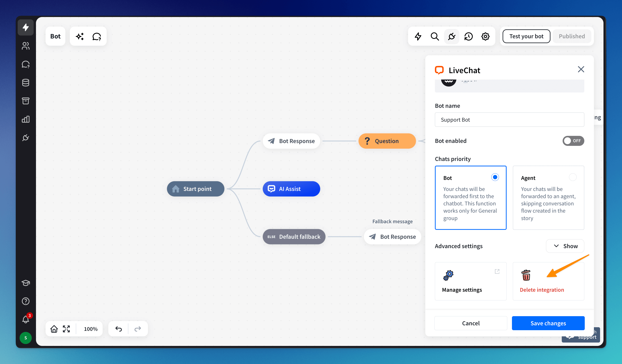The width and height of the screenshot is (622, 364).
Task: Click the AI sparkles icon next to Bot
Action: tap(80, 37)
